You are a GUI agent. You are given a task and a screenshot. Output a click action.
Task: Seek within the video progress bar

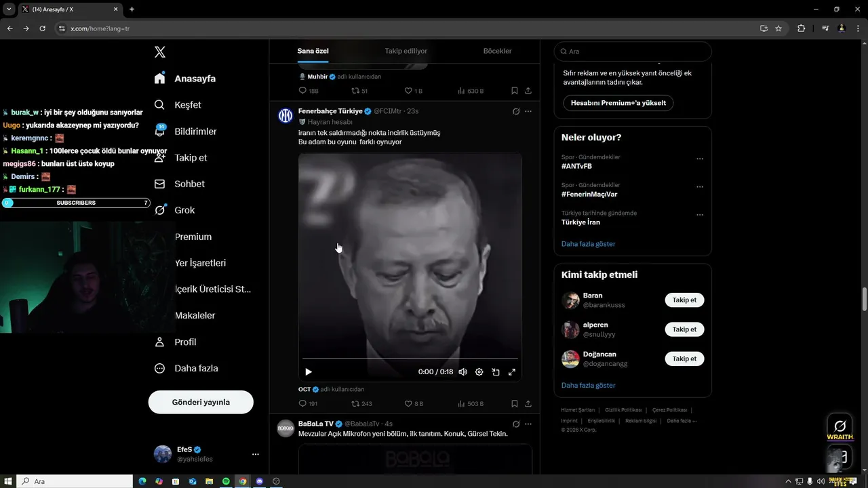coord(410,358)
